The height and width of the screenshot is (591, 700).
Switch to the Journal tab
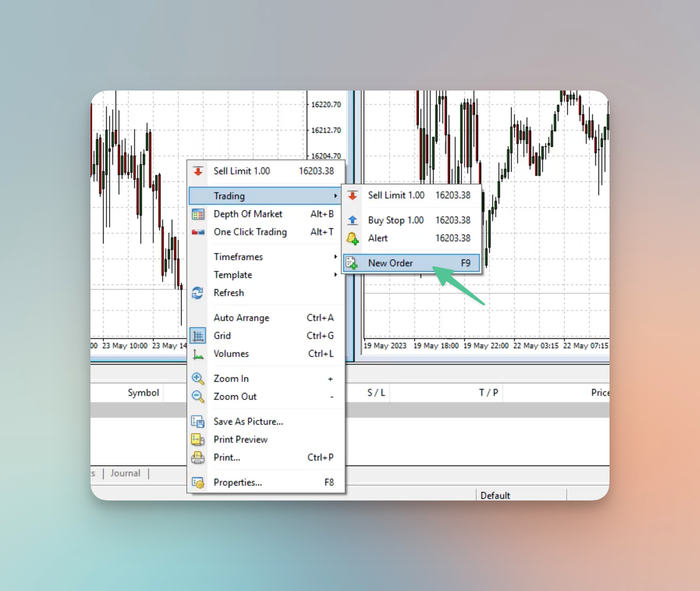click(x=125, y=473)
